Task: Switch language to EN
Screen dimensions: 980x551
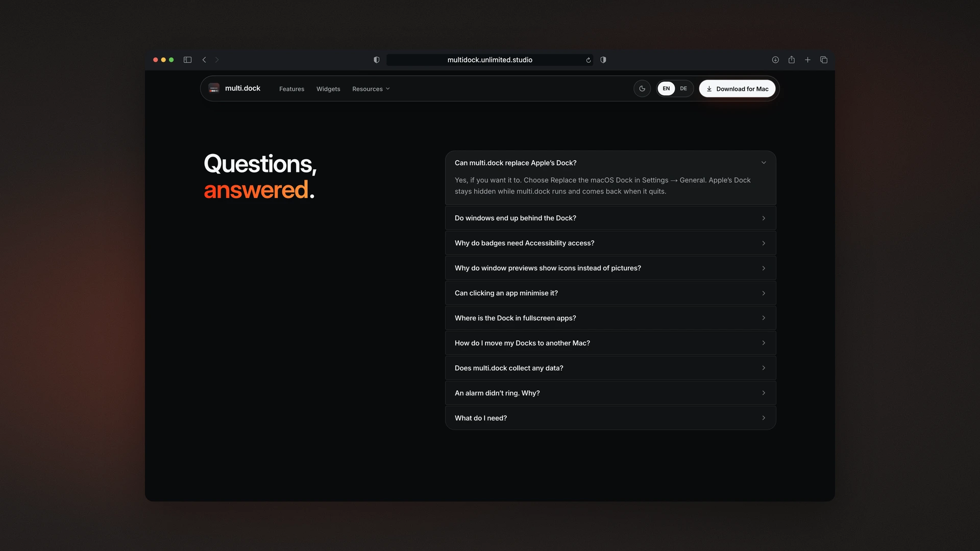Action: pos(666,88)
